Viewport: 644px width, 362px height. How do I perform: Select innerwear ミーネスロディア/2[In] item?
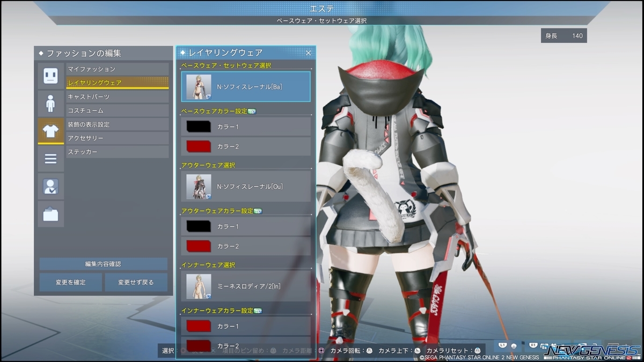point(246,286)
